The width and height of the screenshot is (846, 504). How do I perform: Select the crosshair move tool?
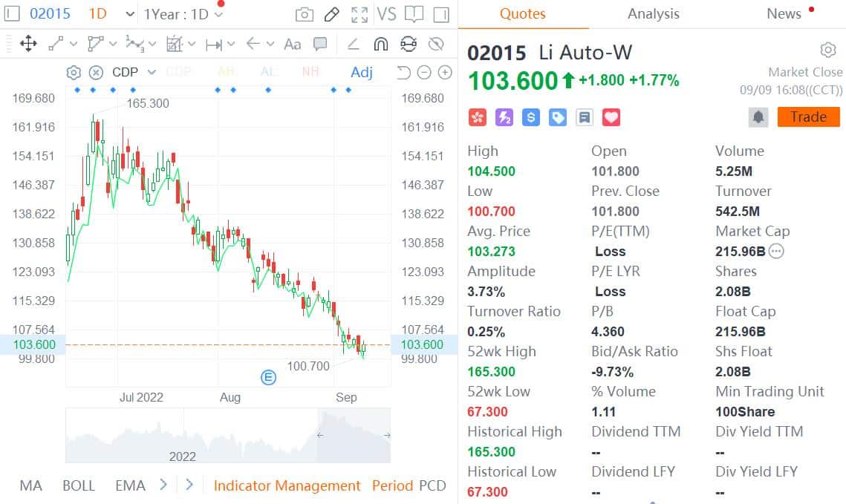click(x=28, y=45)
